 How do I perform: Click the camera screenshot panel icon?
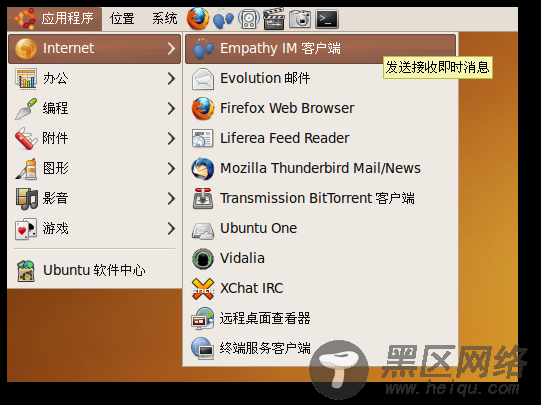click(x=299, y=19)
